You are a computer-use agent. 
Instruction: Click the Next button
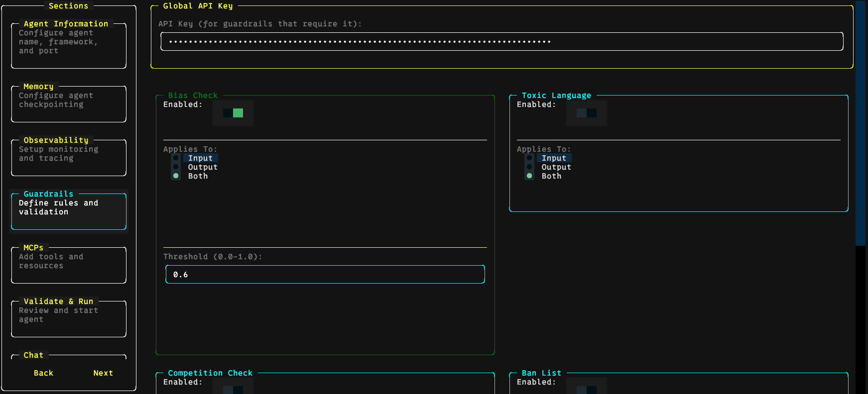[103, 373]
